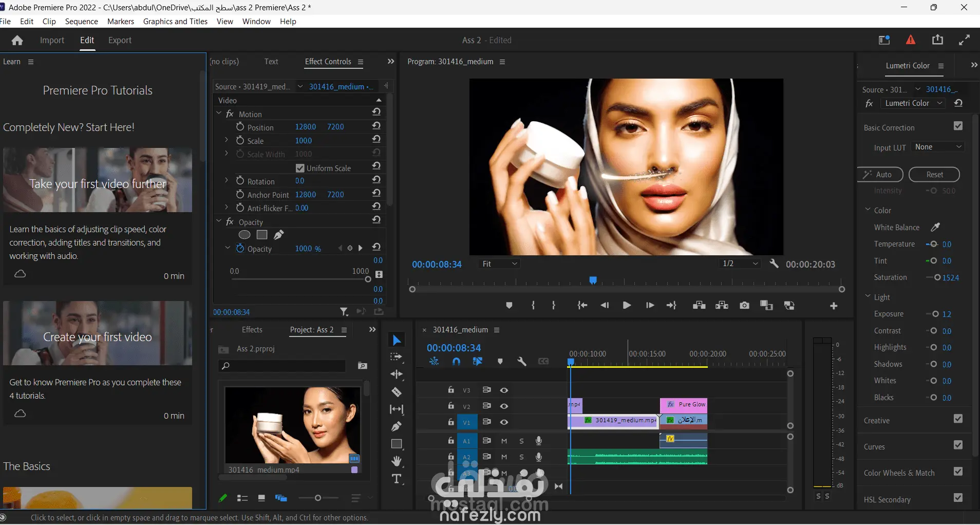Image resolution: width=980 pixels, height=525 pixels.
Task: Click the Temperature slider handle
Action: pyautogui.click(x=934, y=244)
